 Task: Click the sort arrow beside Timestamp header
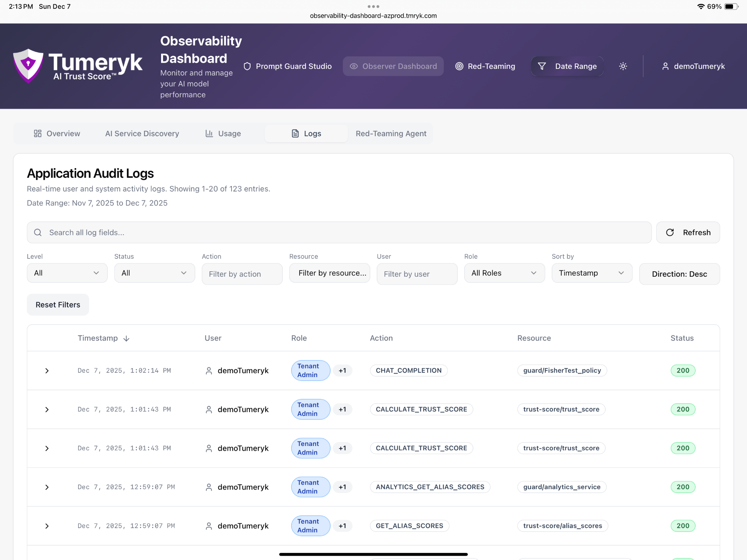point(126,339)
